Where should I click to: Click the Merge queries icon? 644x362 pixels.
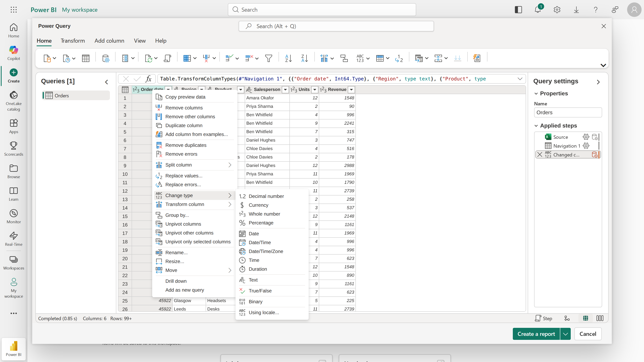click(419, 58)
